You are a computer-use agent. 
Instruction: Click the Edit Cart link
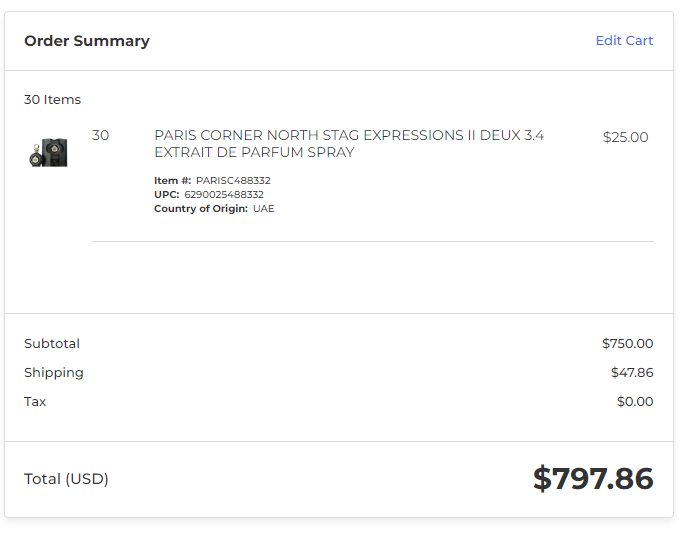click(624, 41)
